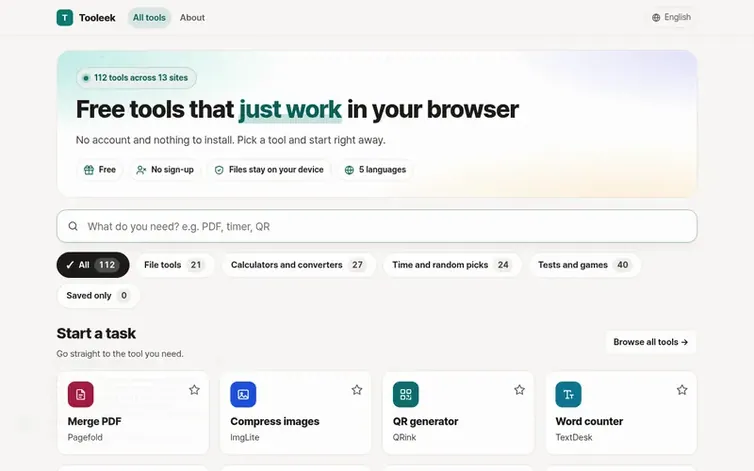
Task: Click the '112 tools across 13 sites' badge
Action: pos(136,77)
